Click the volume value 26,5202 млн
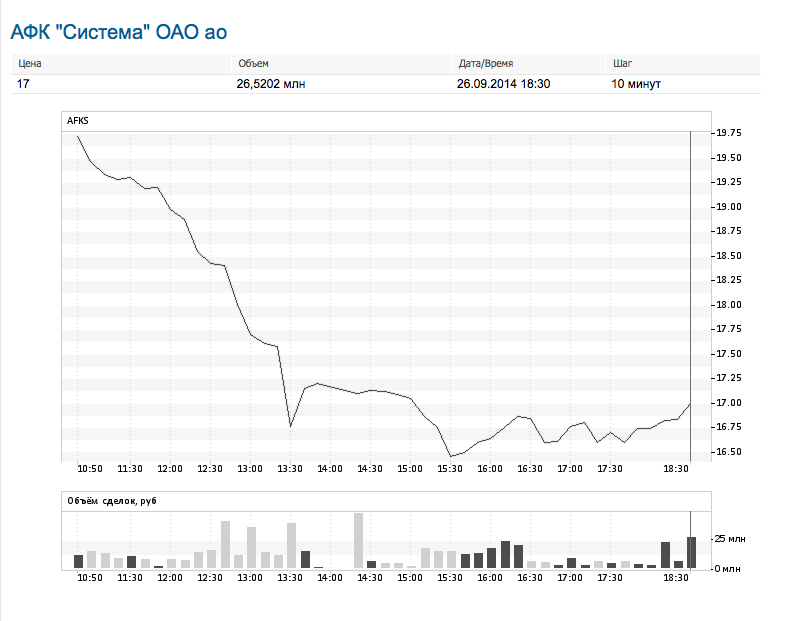The image size is (800, 621). click(x=271, y=84)
